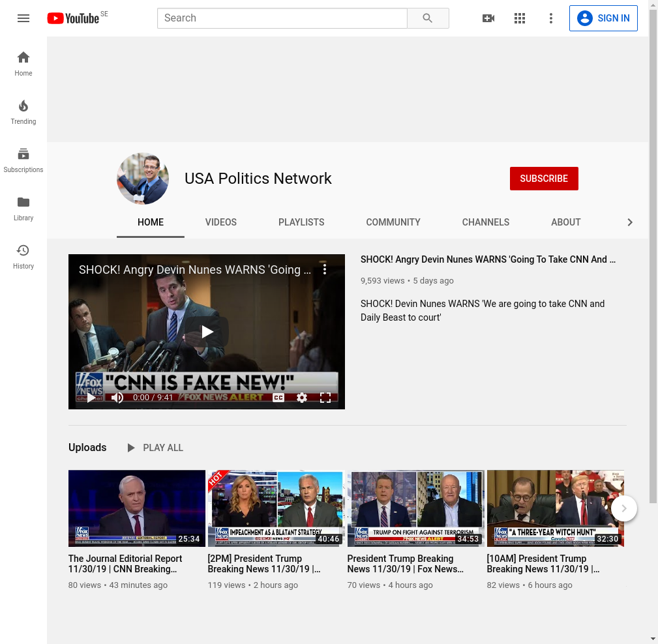Click the 119 views • 2 hours ago text
Viewport: 658px width, 644px height.
pyautogui.click(x=252, y=585)
